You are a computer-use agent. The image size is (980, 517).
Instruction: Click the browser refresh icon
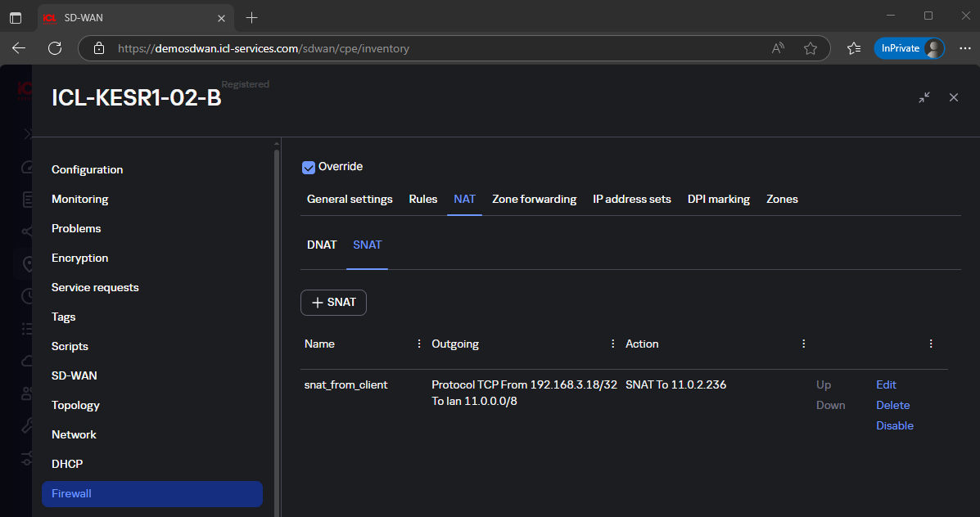click(55, 48)
